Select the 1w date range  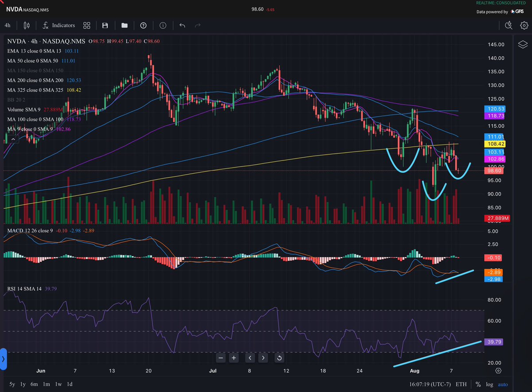coord(58,384)
